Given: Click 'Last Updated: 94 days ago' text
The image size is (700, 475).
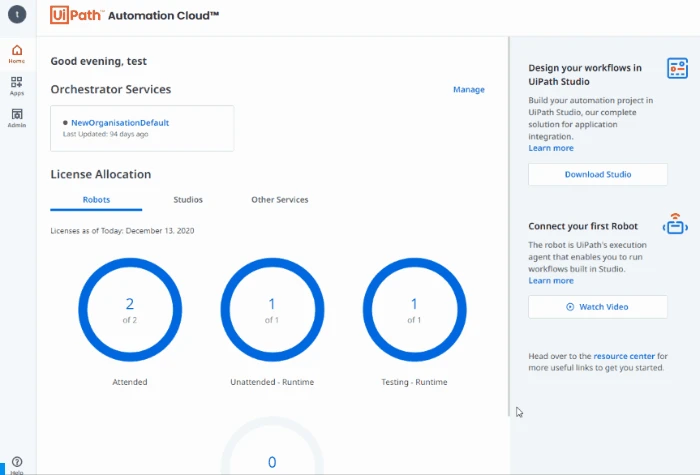Looking at the screenshot, I should pos(105,134).
